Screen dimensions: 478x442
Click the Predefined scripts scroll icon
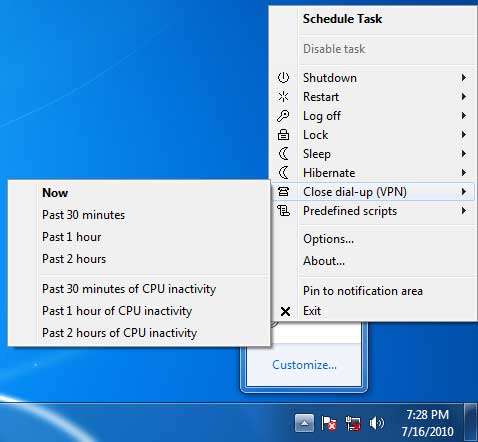click(x=283, y=211)
